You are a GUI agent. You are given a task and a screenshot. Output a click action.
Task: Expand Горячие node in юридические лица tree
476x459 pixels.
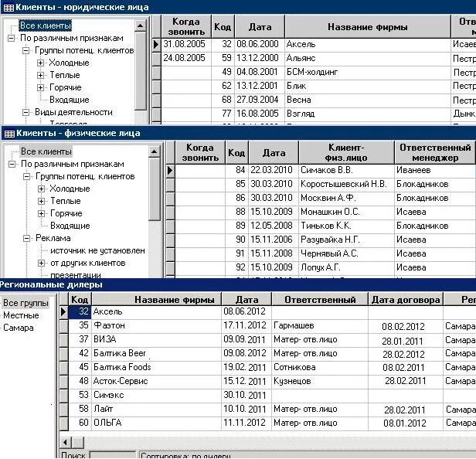coord(40,88)
